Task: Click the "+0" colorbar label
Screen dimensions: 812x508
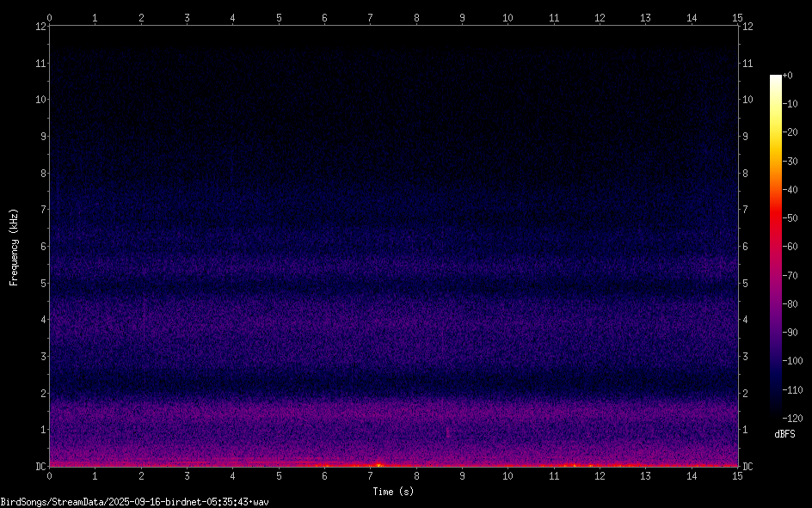Action: tap(787, 76)
